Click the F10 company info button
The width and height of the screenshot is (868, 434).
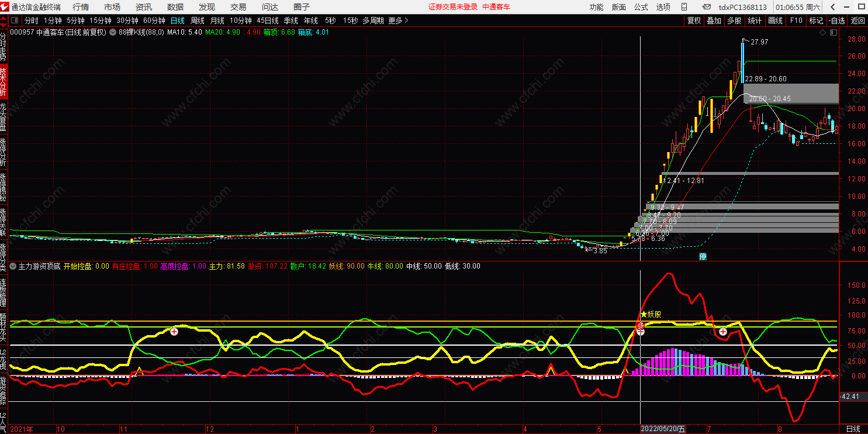tap(796, 20)
